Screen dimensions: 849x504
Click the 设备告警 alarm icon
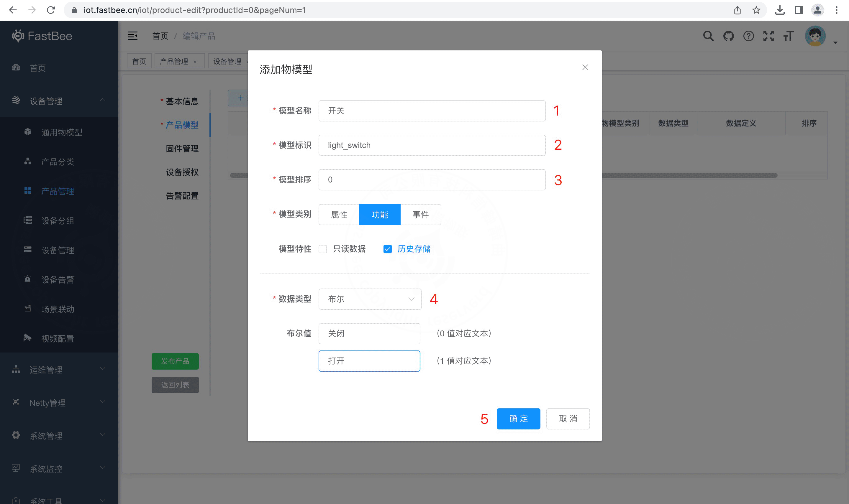click(27, 279)
